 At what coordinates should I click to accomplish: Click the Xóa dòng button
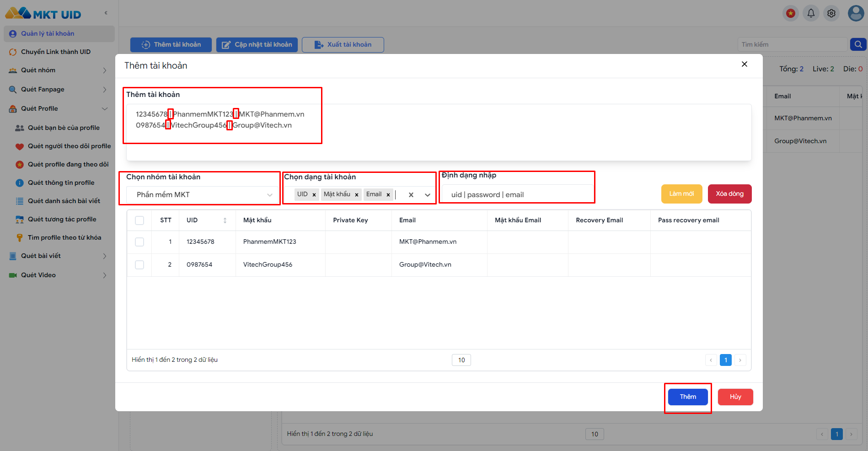click(x=730, y=194)
